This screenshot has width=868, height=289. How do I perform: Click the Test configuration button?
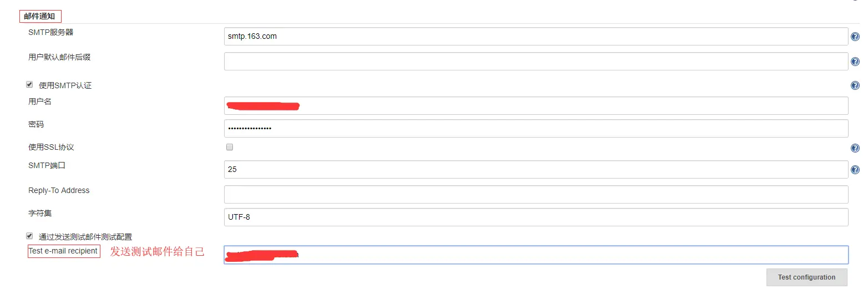tap(806, 277)
